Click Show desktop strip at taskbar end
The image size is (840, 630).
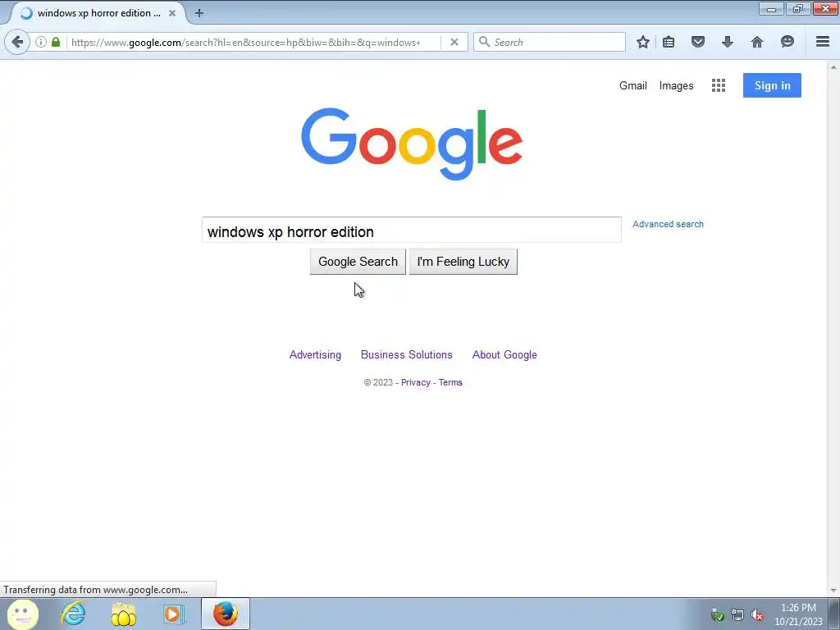point(834,614)
